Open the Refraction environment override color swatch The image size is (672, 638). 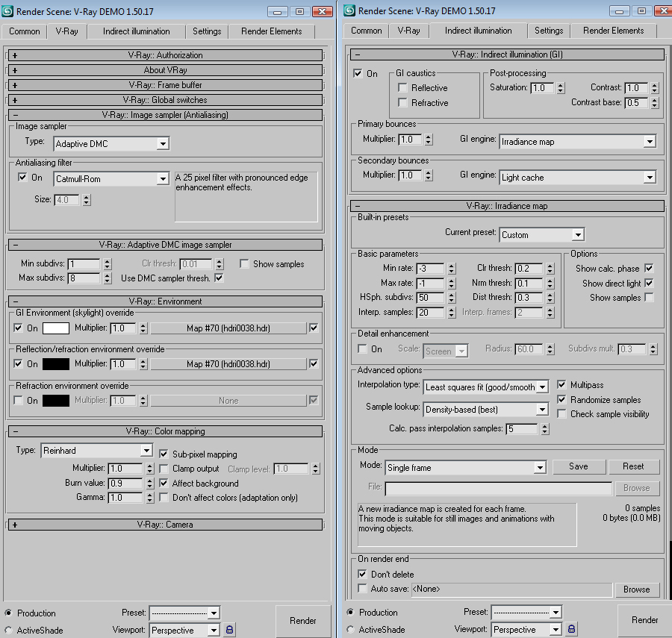tap(56, 401)
